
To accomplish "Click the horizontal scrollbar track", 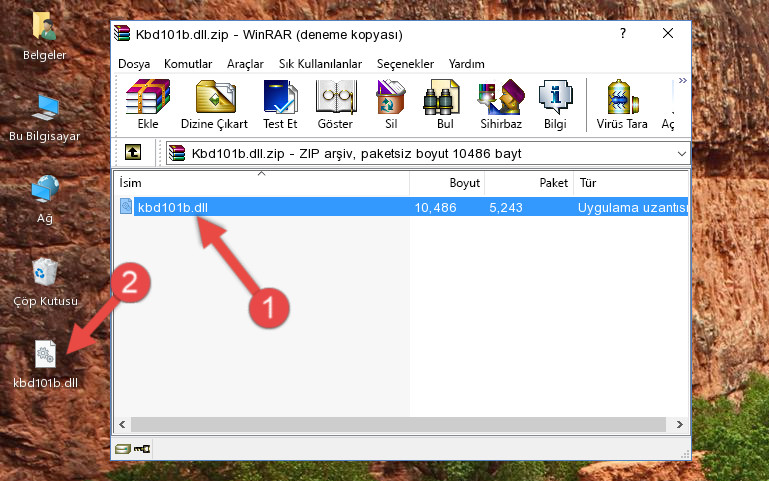I will click(398, 424).
